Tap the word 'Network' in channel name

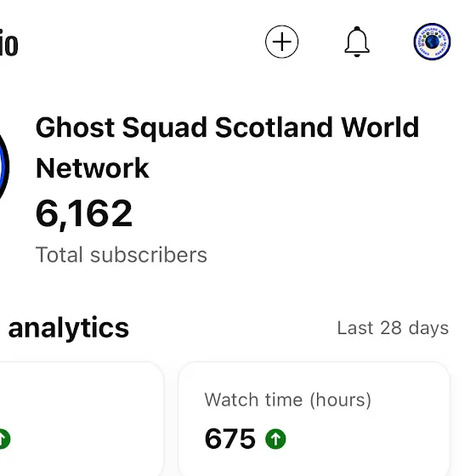[93, 168]
